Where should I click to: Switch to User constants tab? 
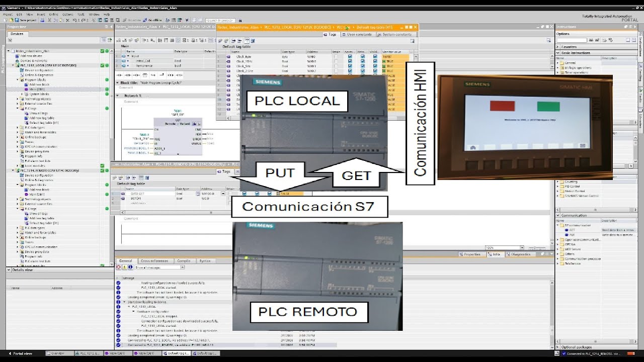point(358,35)
